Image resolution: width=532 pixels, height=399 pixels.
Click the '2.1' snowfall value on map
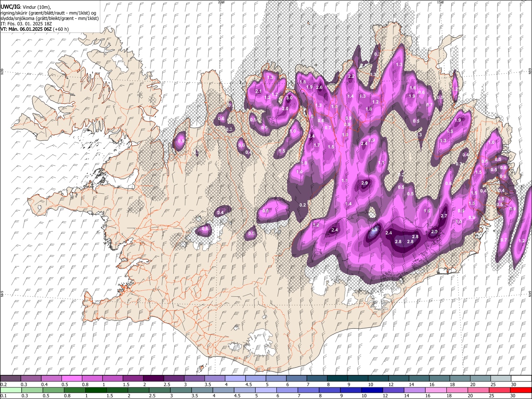258,91
